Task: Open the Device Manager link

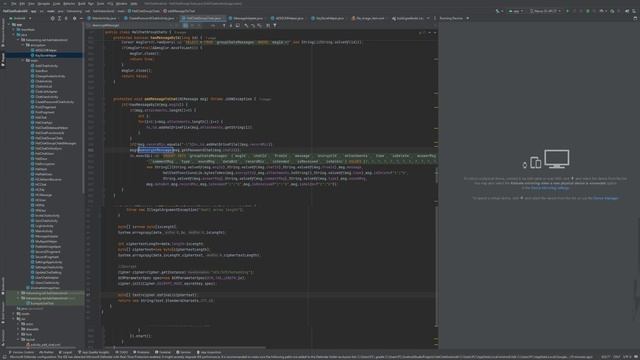Action: click(x=606, y=198)
